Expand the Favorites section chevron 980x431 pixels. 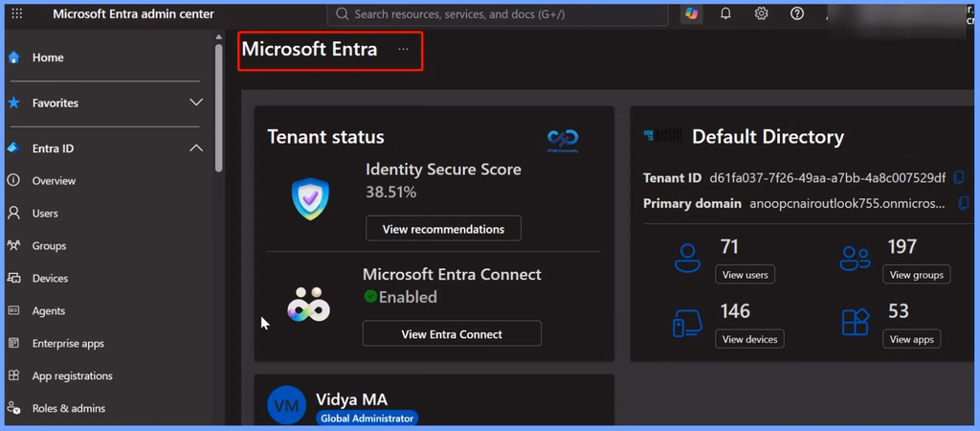tap(196, 102)
